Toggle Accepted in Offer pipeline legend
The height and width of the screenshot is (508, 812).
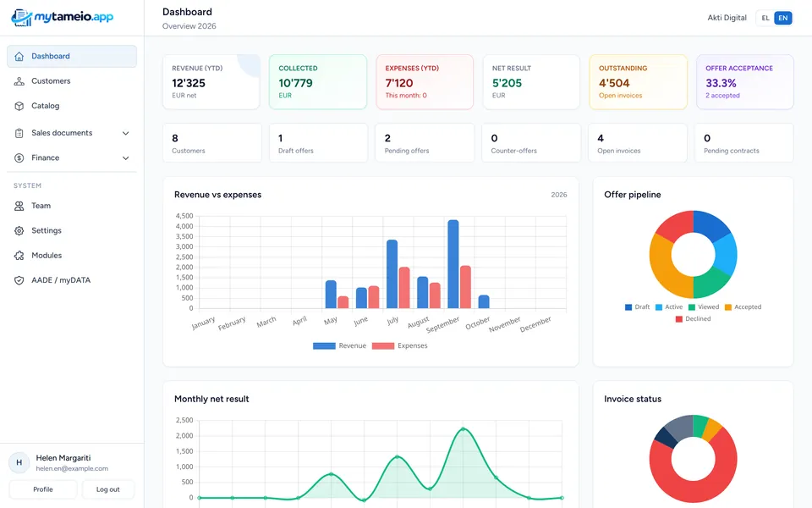pyautogui.click(x=743, y=306)
